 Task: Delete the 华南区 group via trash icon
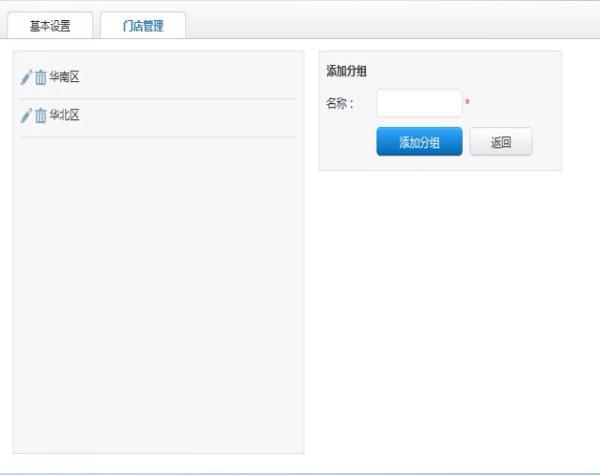point(41,77)
